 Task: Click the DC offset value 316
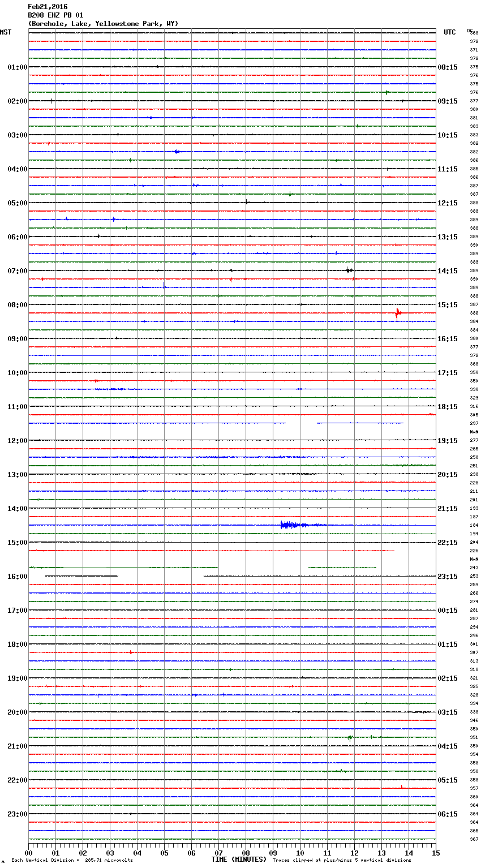[474, 407]
